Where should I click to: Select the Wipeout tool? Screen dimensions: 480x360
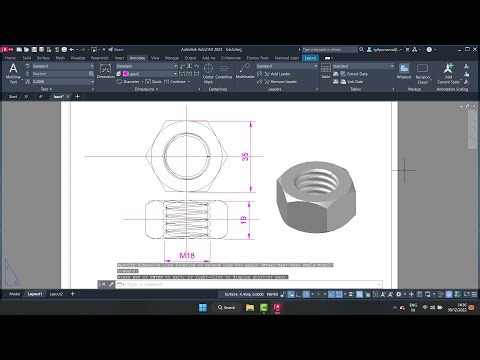(404, 71)
